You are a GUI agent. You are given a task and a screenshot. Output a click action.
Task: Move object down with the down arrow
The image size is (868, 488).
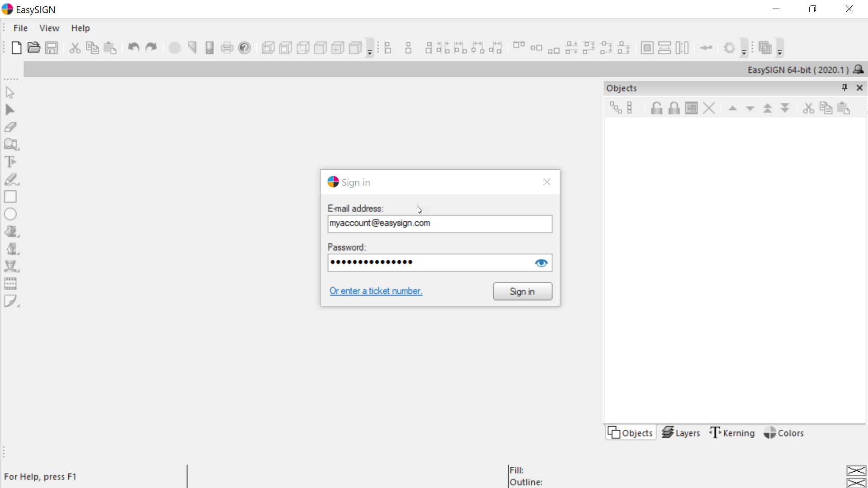coord(750,108)
